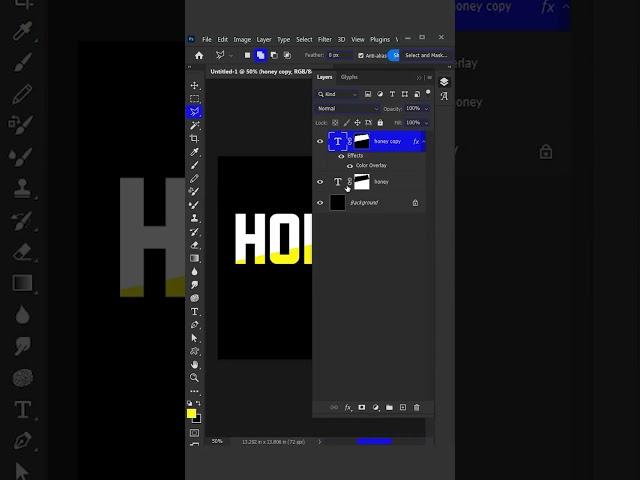Open the Fill 100% dropdown arrow
The width and height of the screenshot is (640, 480).
tap(427, 123)
